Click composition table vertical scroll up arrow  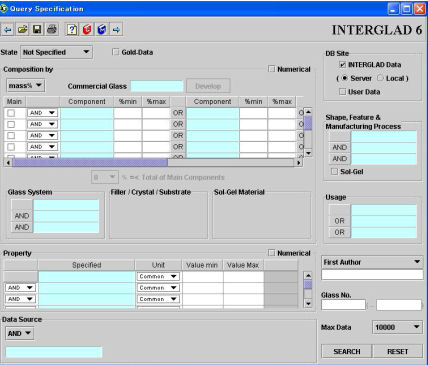(308, 112)
